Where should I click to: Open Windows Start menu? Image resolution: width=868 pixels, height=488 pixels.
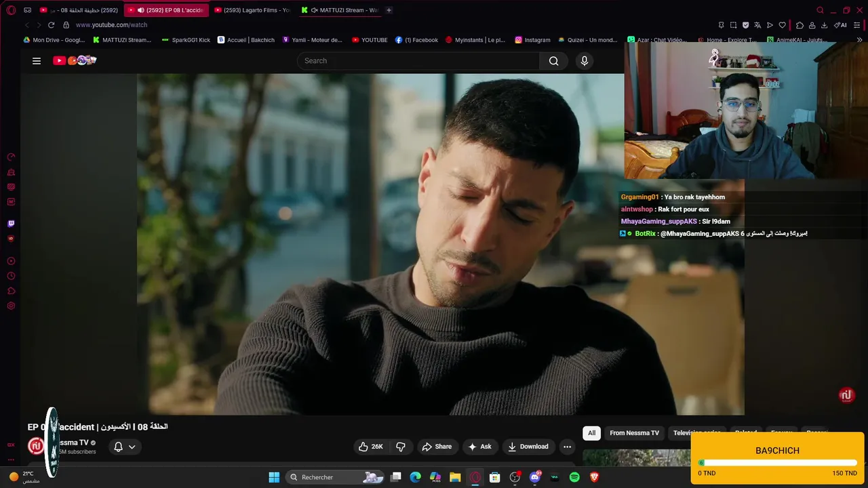click(x=274, y=477)
